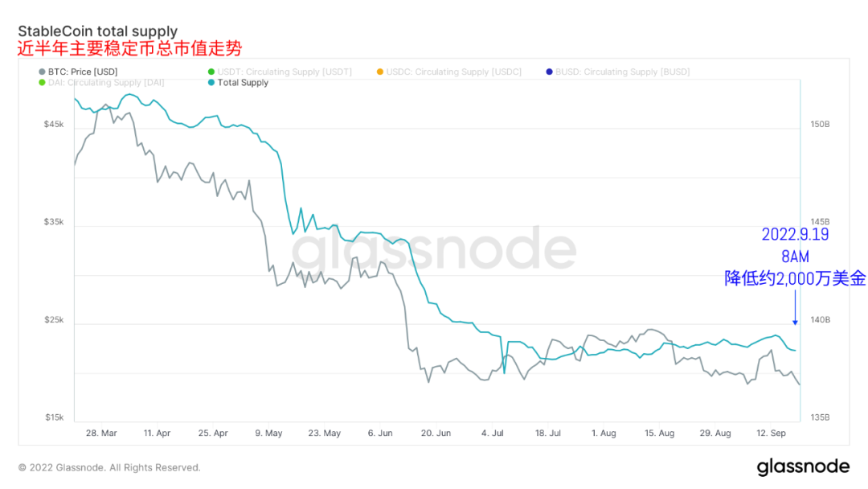Click the red Chinese subtitle text
868x489 pixels.
coord(129,49)
